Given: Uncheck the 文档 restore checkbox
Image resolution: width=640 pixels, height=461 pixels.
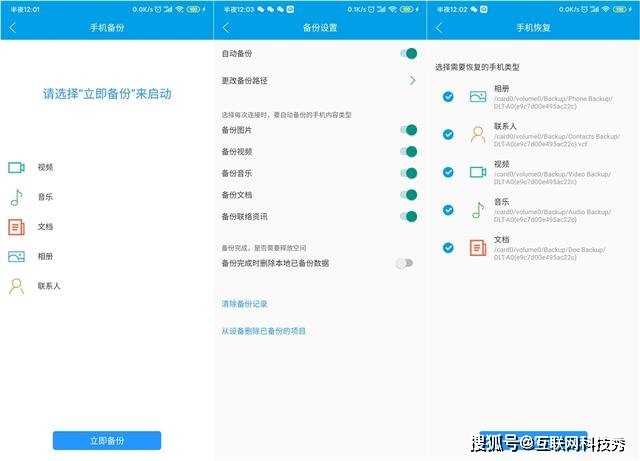Looking at the screenshot, I should click(448, 247).
